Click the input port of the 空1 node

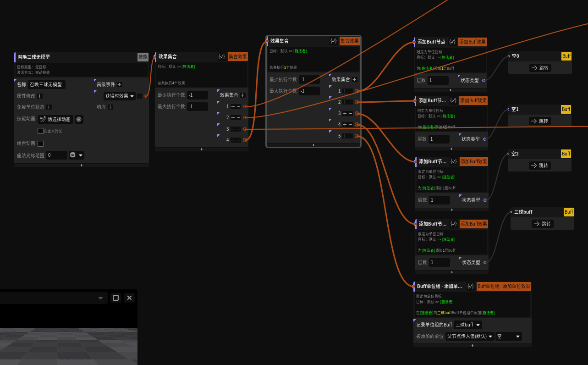(508, 109)
